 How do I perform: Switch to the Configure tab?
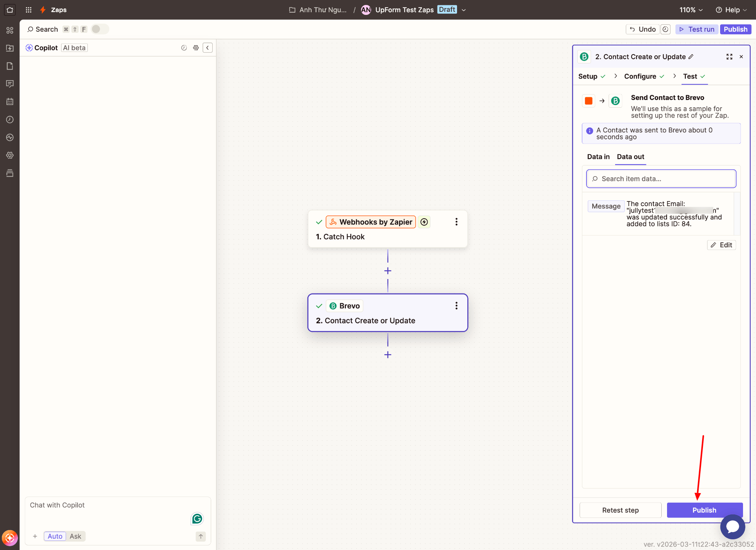pos(644,76)
